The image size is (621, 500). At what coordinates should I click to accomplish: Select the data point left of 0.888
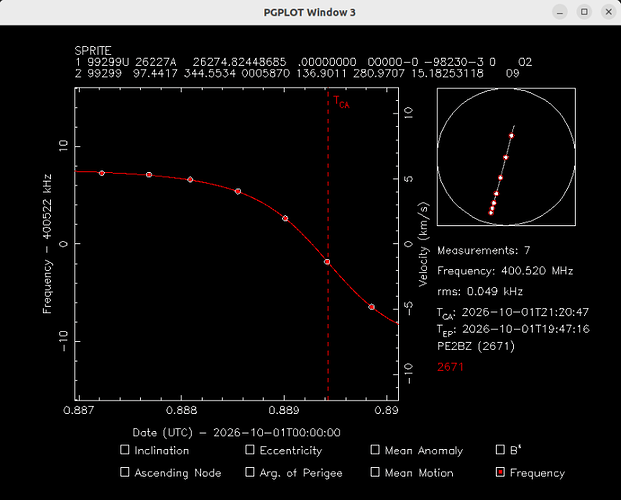click(x=149, y=175)
